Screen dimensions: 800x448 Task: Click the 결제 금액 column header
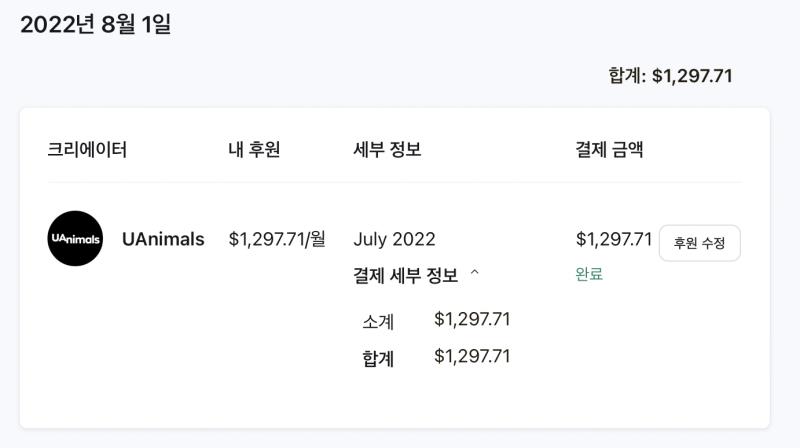pyautogui.click(x=609, y=150)
